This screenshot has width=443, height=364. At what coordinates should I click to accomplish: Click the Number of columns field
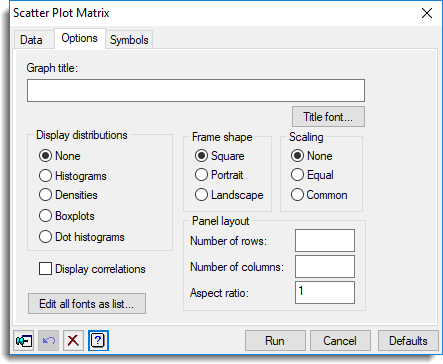(x=325, y=267)
